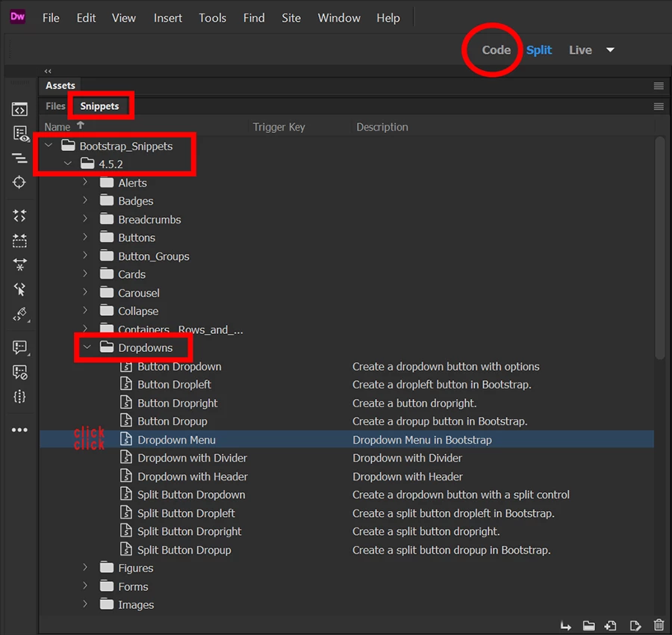
Task: Click the trash Remove icon at bottom
Action: coord(659,625)
